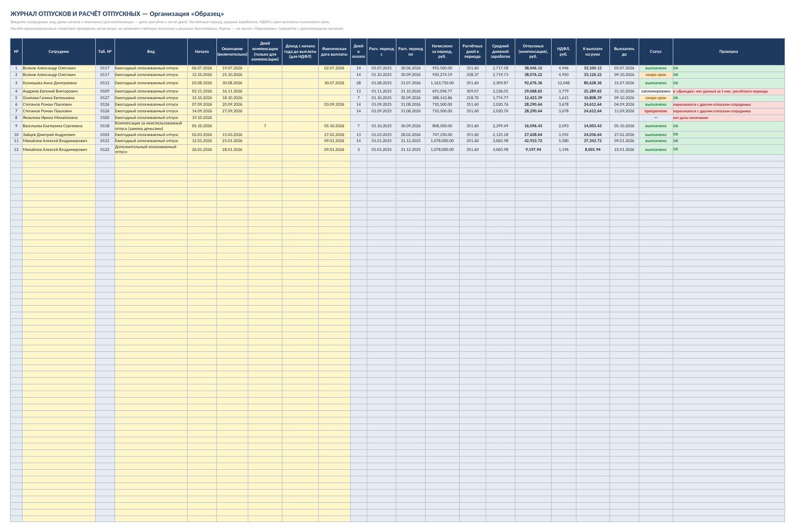Select the net payout value 8,001.94

click(x=593, y=150)
